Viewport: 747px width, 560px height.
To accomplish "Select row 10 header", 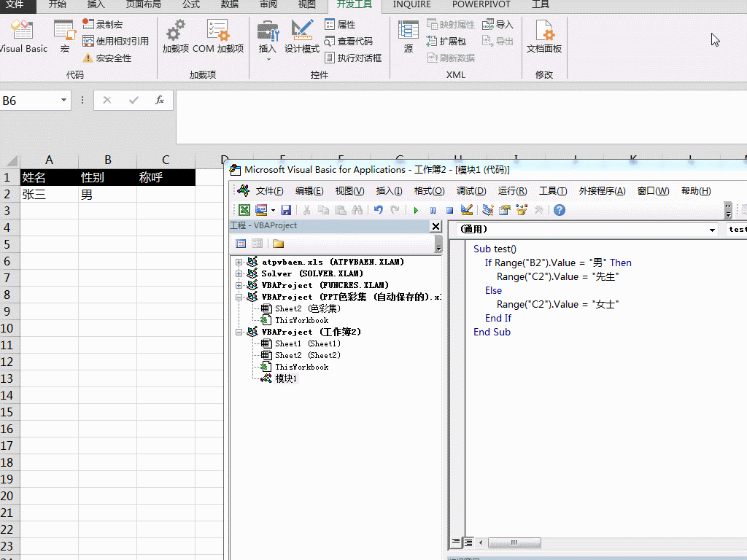I will 9,328.
